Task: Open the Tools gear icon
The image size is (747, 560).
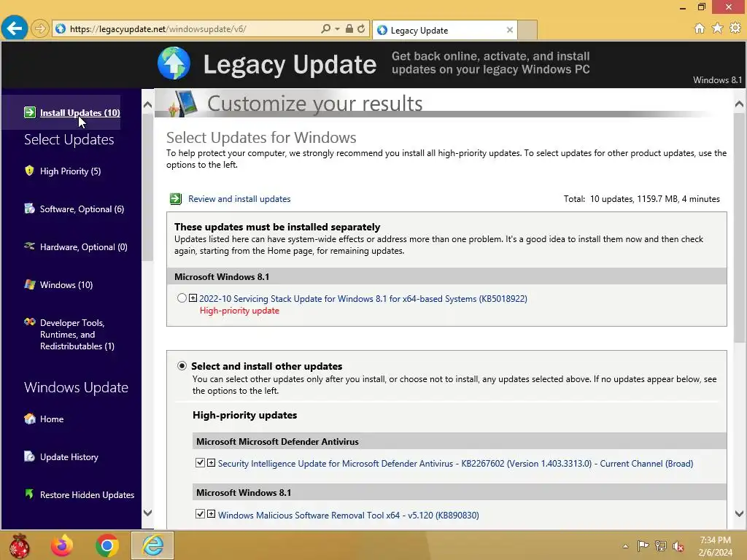Action: [x=735, y=28]
